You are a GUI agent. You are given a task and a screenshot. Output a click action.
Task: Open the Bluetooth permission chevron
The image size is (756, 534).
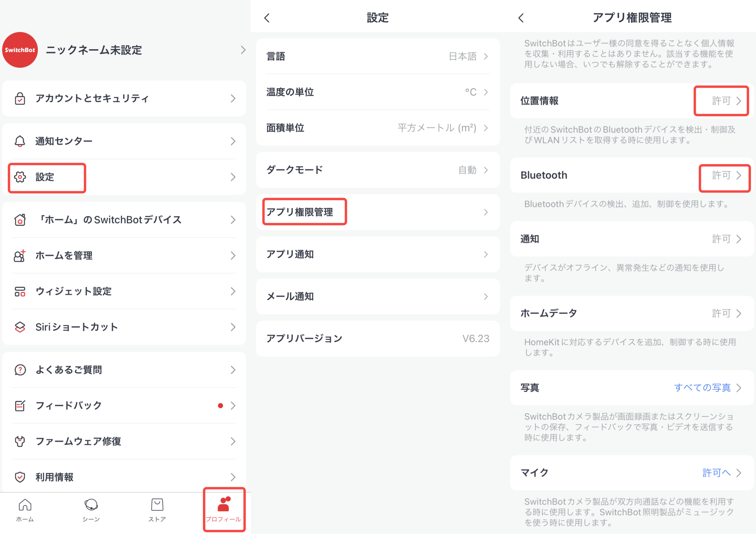pyautogui.click(x=739, y=175)
